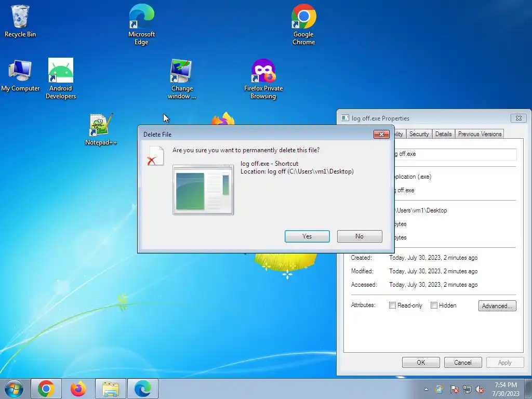Open the Windows Start menu orb

click(14, 389)
